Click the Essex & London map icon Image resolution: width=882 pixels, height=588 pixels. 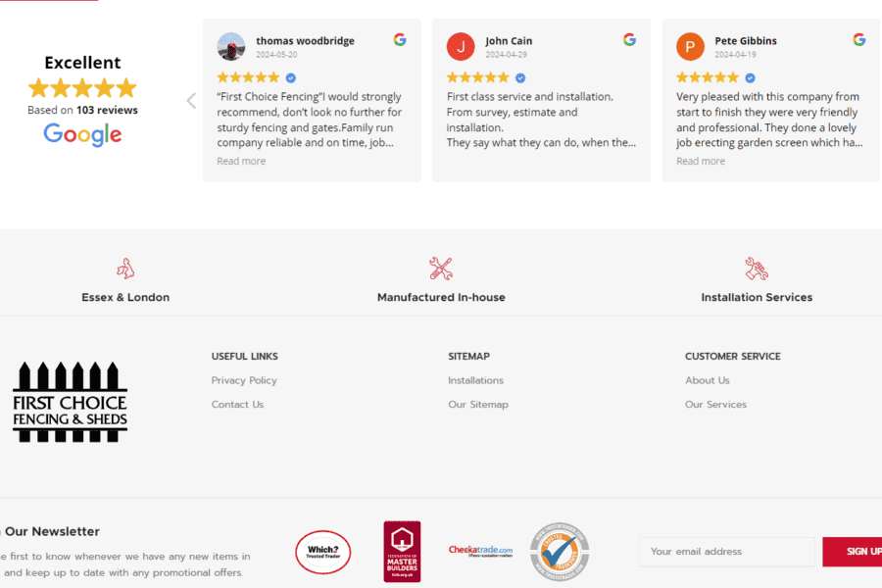point(125,269)
